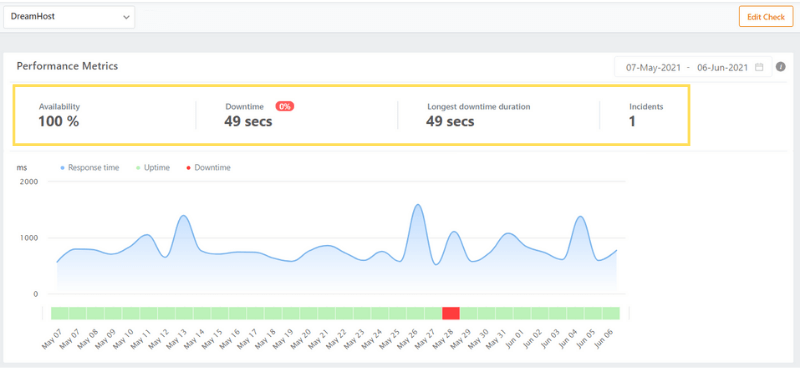
Task: Click the Jun 04 response time peak
Action: coord(580,216)
